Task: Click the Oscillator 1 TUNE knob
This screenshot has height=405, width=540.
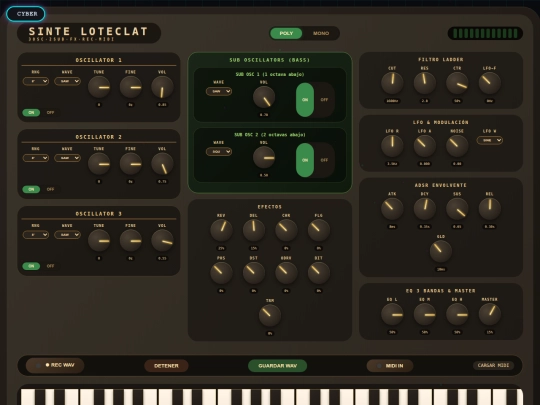Action: 99,87
